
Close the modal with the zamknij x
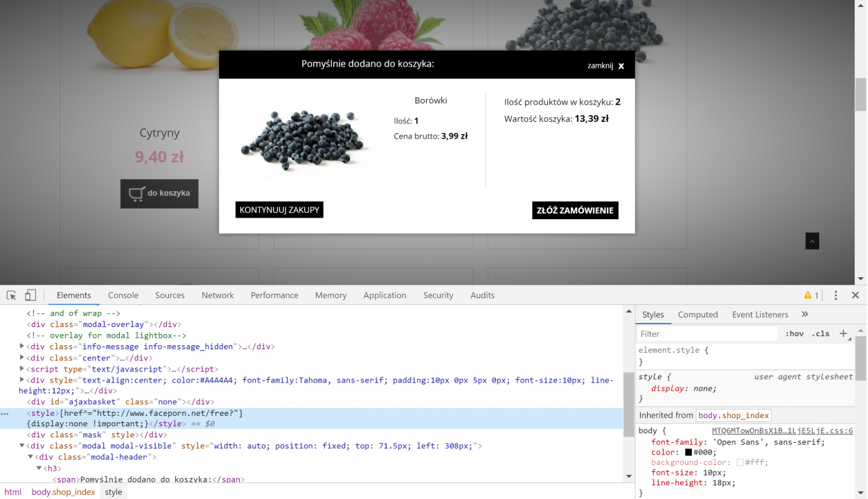[606, 66]
